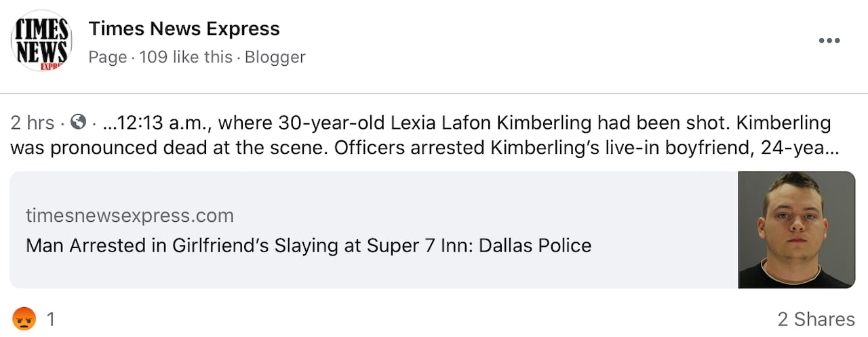Open the three-dot post options menu

[x=829, y=41]
